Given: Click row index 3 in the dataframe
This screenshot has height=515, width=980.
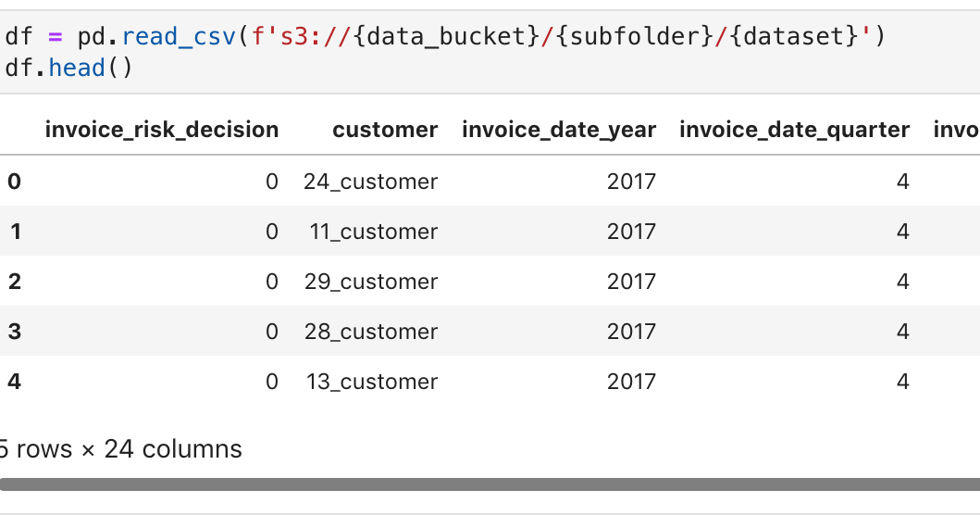Looking at the screenshot, I should pyautogui.click(x=14, y=332).
